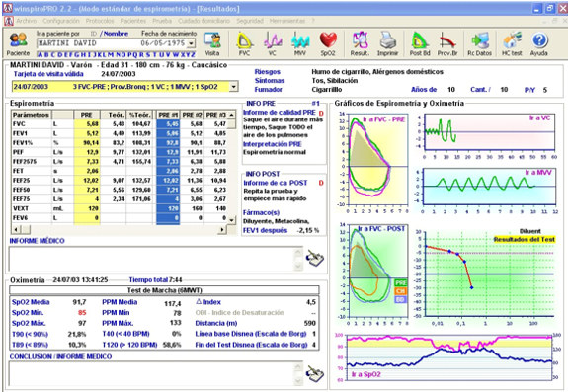
Task: Click the green PRE legend swatch
Action: [x=400, y=282]
